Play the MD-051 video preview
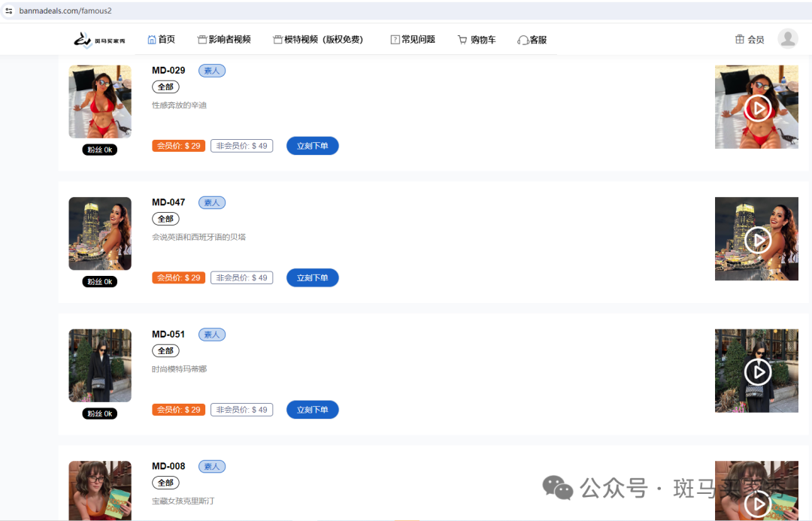The image size is (812, 521). pyautogui.click(x=757, y=371)
